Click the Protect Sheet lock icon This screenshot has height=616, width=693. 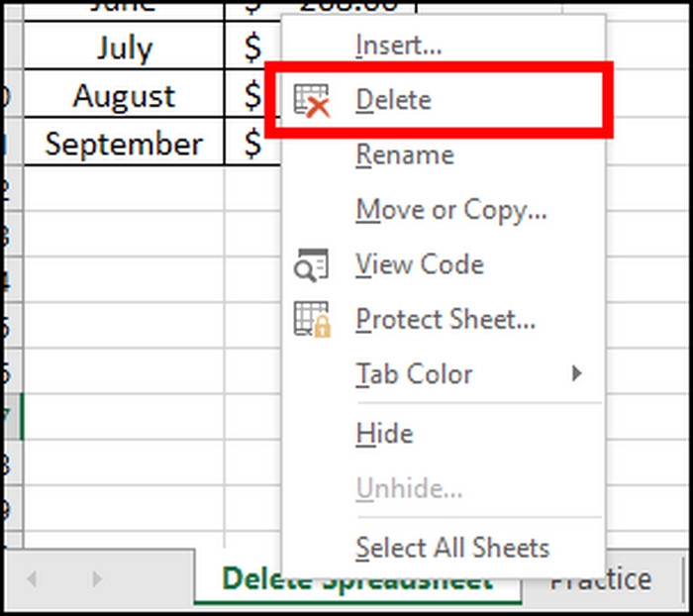pyautogui.click(x=312, y=319)
